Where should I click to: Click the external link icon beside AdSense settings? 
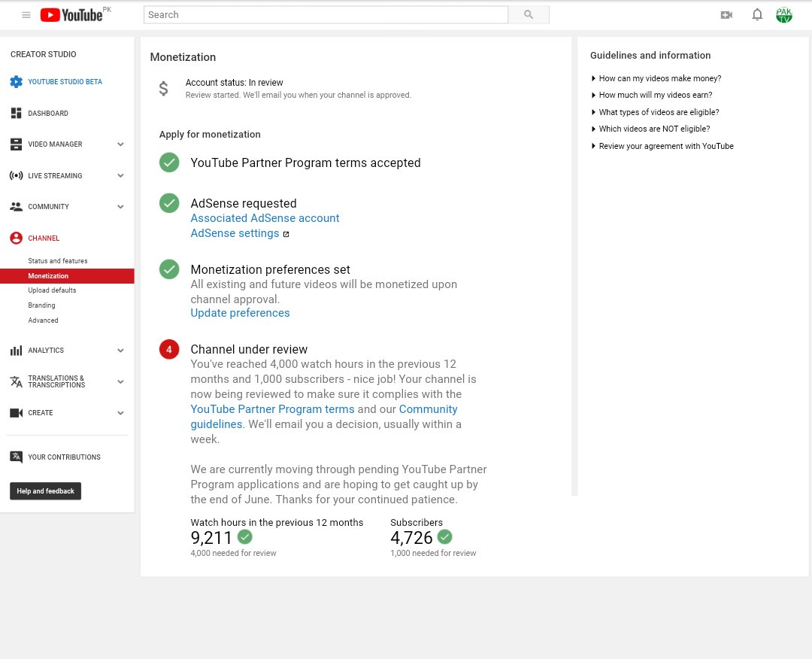pyautogui.click(x=286, y=234)
